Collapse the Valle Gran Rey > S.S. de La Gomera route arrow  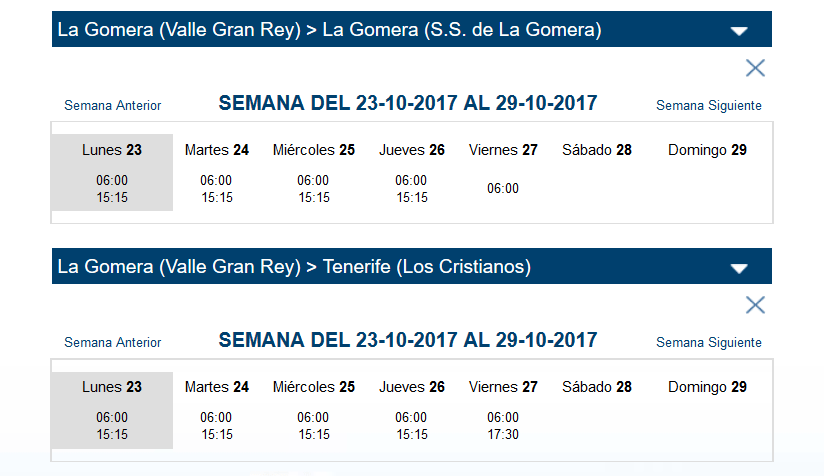pyautogui.click(x=739, y=31)
